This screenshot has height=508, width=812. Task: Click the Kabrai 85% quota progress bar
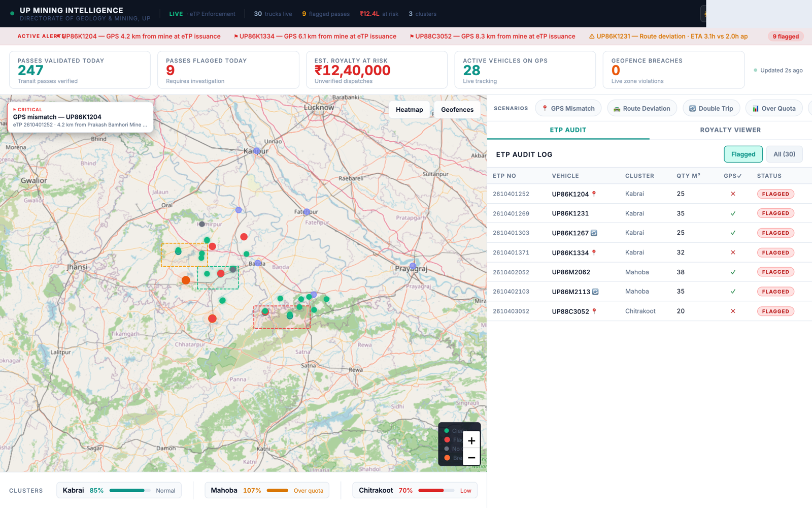[x=130, y=491]
